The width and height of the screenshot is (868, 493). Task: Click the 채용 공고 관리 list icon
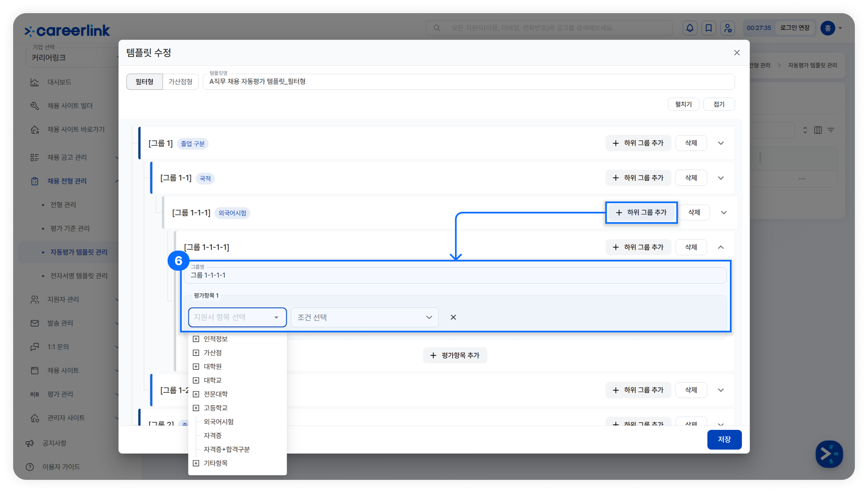[35, 158]
